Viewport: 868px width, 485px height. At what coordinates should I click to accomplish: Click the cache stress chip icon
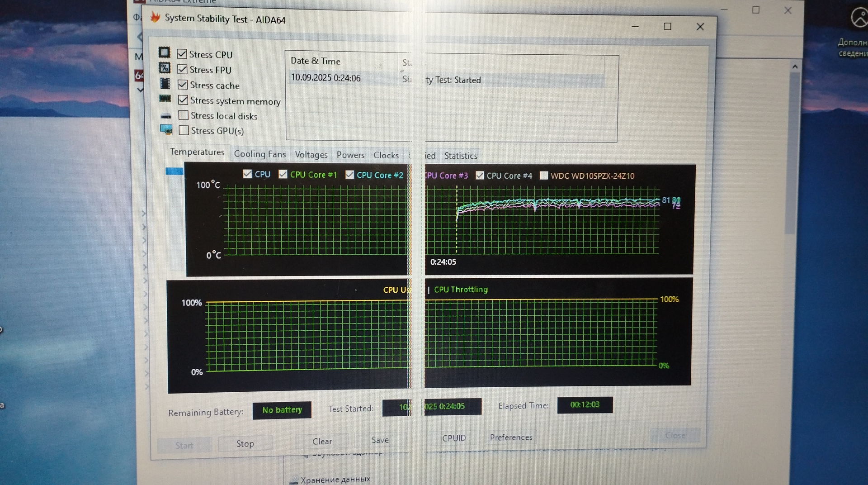(x=165, y=84)
